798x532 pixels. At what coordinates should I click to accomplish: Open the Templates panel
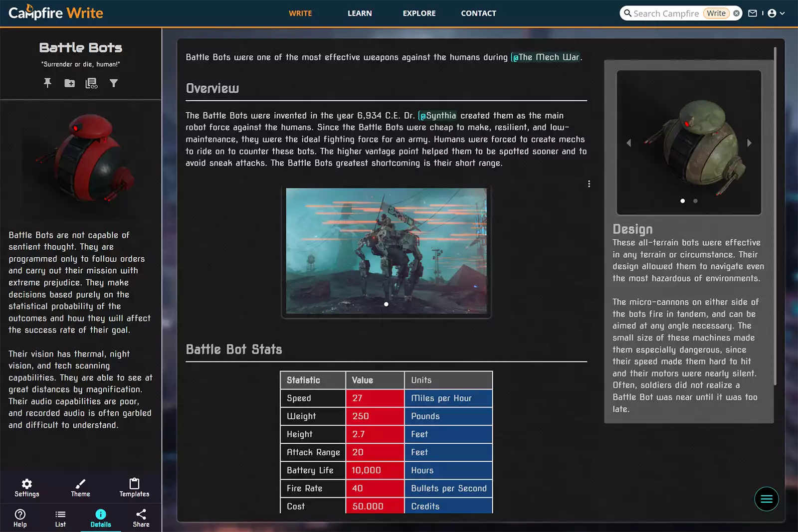coord(134,487)
